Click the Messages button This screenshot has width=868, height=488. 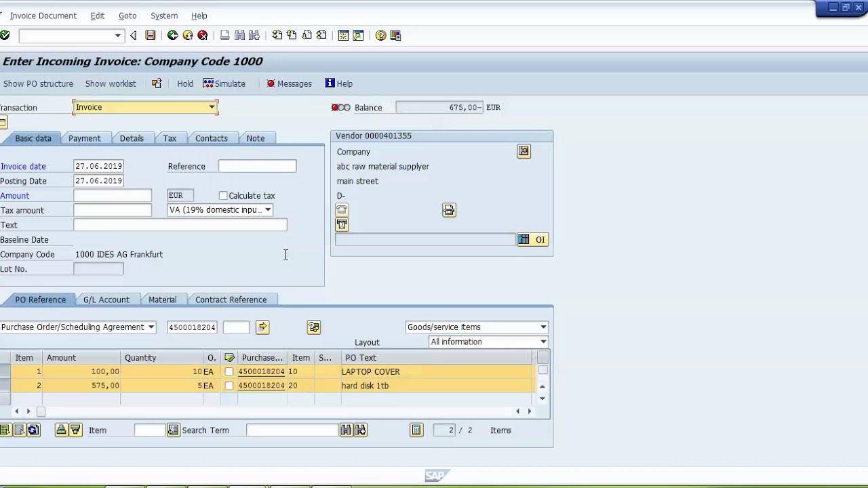[289, 83]
